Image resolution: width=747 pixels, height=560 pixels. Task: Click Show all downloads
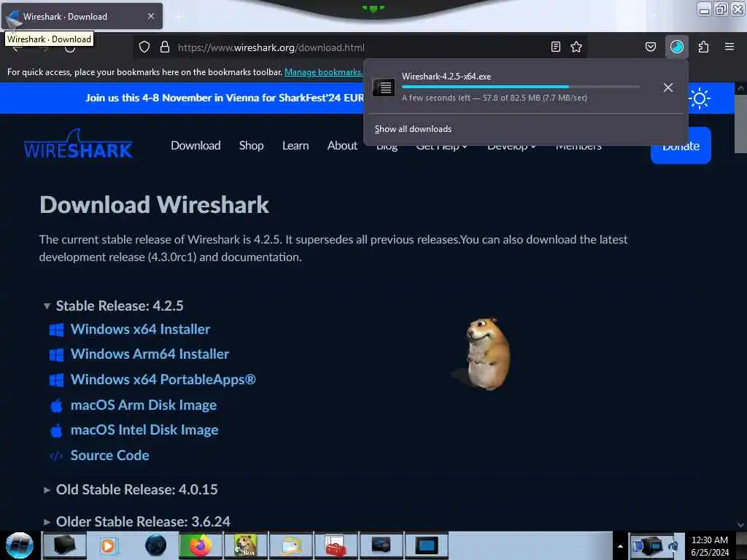pyautogui.click(x=413, y=129)
